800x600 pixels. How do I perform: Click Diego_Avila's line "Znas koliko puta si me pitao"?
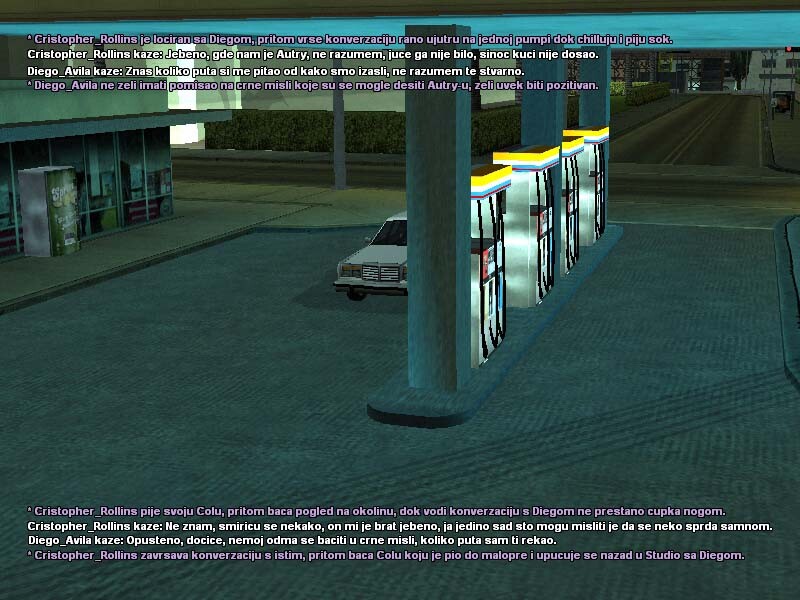click(x=276, y=71)
